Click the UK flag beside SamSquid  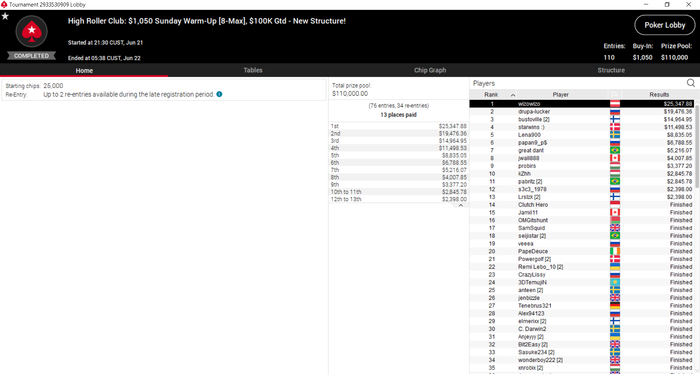click(615, 228)
